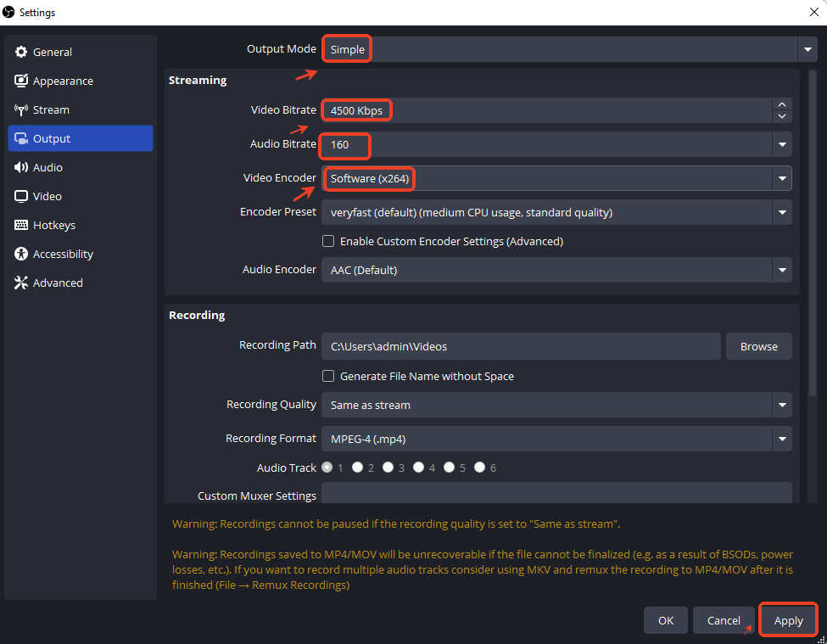Open the Audio Encoder dropdown
827x644 pixels.
[x=781, y=269]
